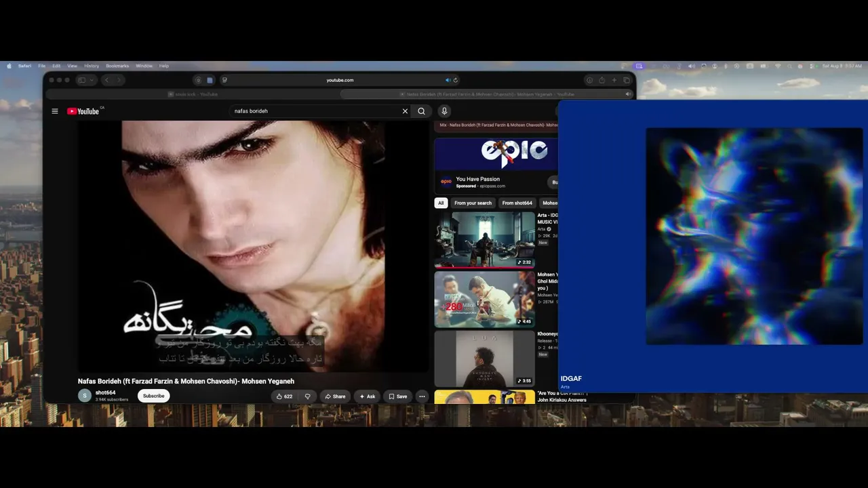Open the Apple menu

pos(9,66)
